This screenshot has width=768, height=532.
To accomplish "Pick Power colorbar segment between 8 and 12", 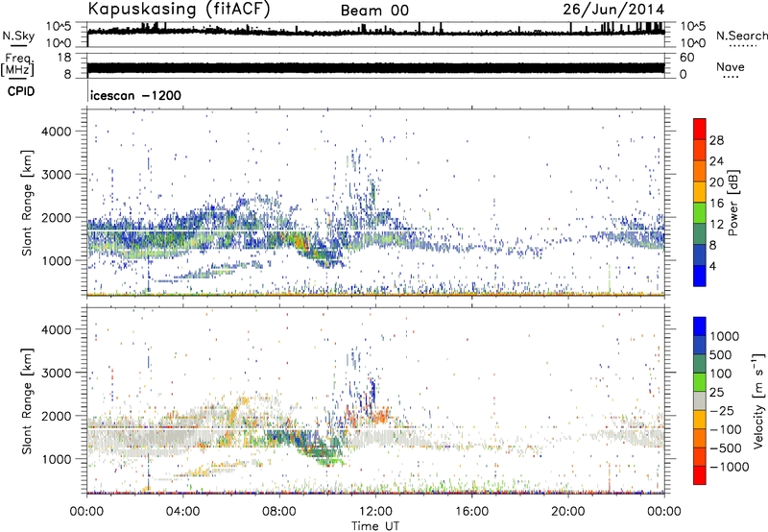I will pyautogui.click(x=700, y=233).
